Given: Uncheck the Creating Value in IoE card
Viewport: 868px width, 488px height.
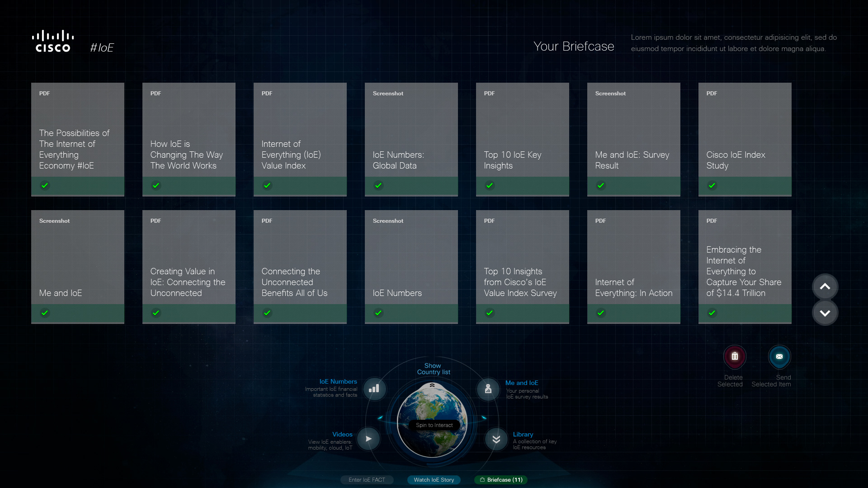Looking at the screenshot, I should [156, 313].
